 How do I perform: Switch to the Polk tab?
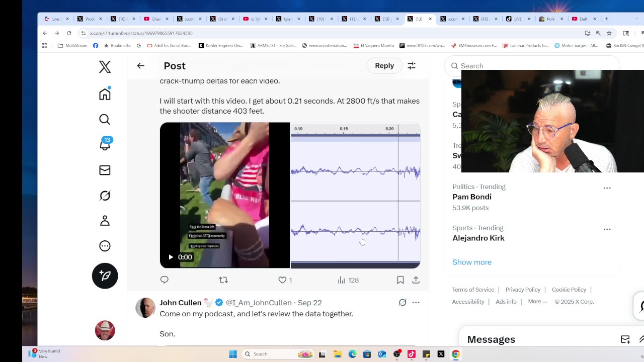point(550,19)
